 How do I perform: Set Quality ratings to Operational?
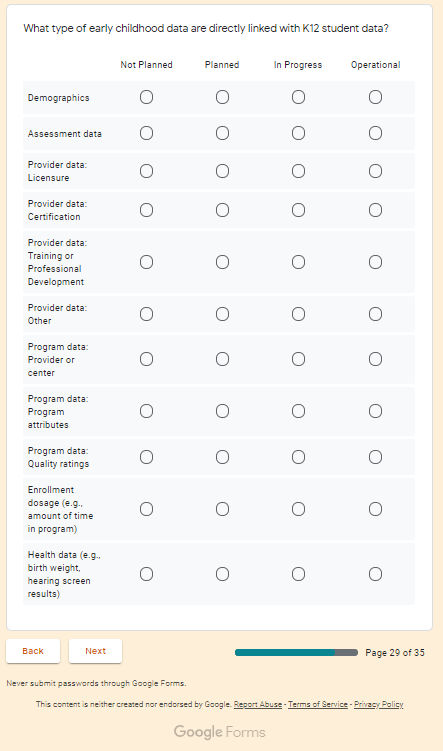(x=375, y=457)
